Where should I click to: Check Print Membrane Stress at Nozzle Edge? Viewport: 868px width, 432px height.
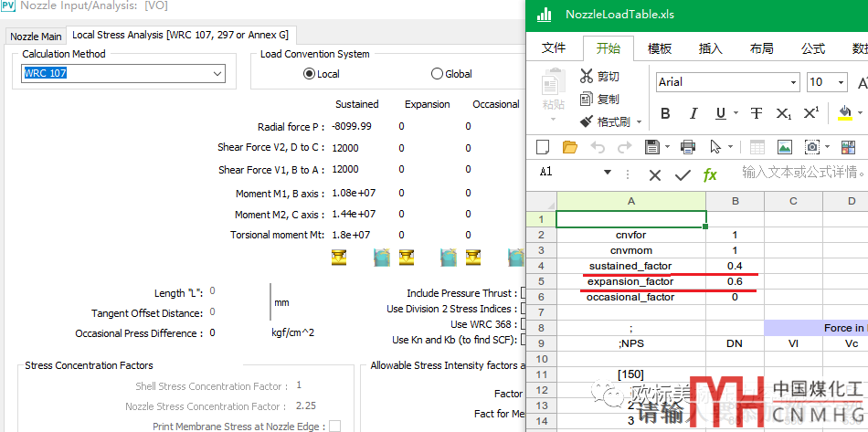335,427
